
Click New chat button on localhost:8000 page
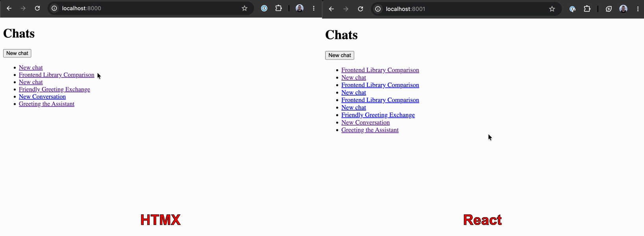(x=17, y=53)
